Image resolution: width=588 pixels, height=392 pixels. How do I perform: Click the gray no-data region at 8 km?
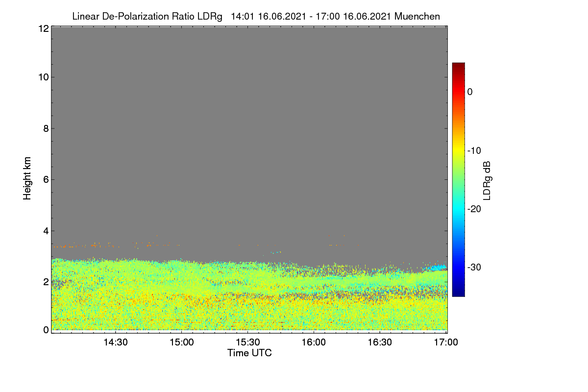[249, 128]
